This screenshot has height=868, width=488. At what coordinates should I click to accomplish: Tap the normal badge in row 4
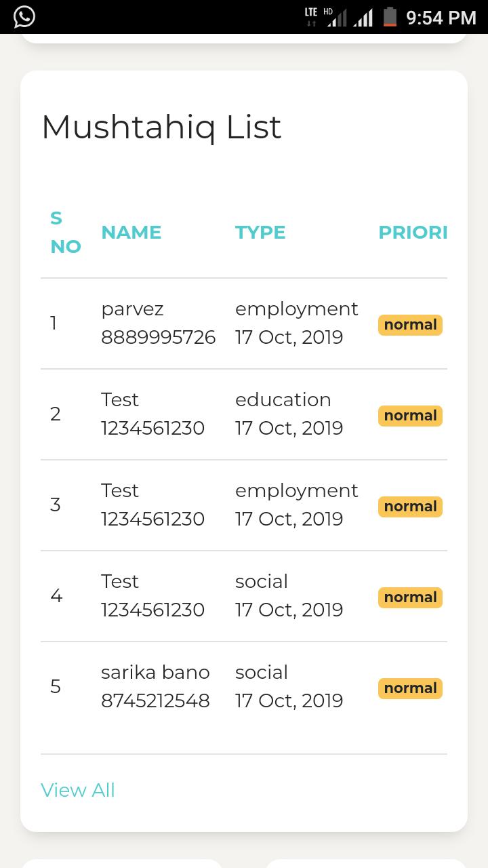(x=410, y=597)
